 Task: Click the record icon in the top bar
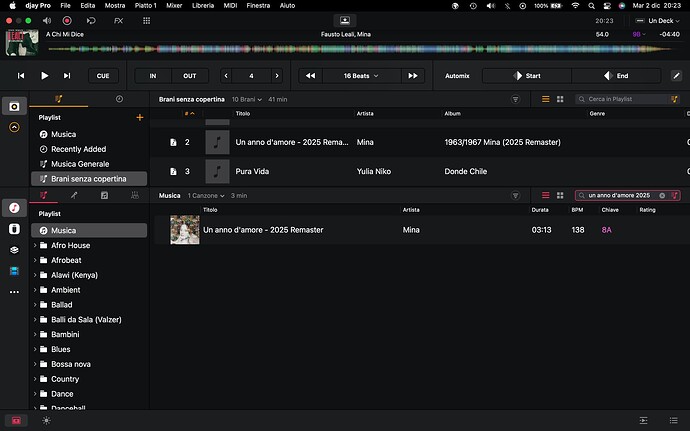[66, 20]
